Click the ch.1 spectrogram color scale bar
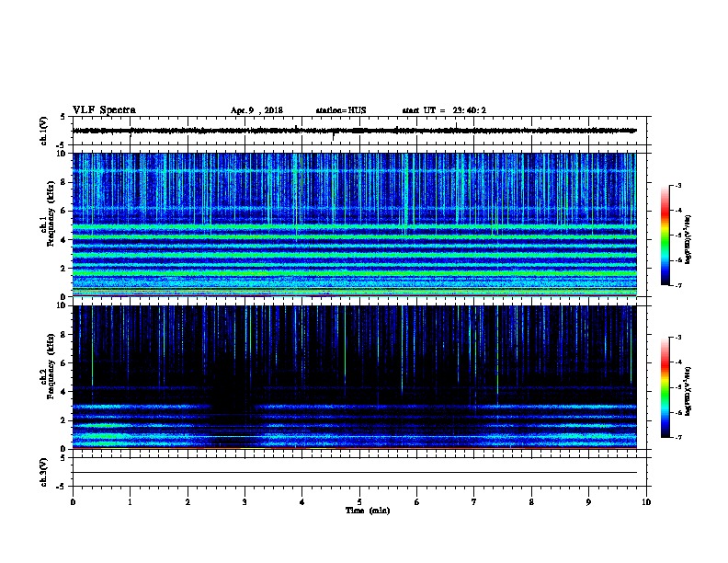The width and height of the screenshot is (728, 563). click(x=665, y=236)
